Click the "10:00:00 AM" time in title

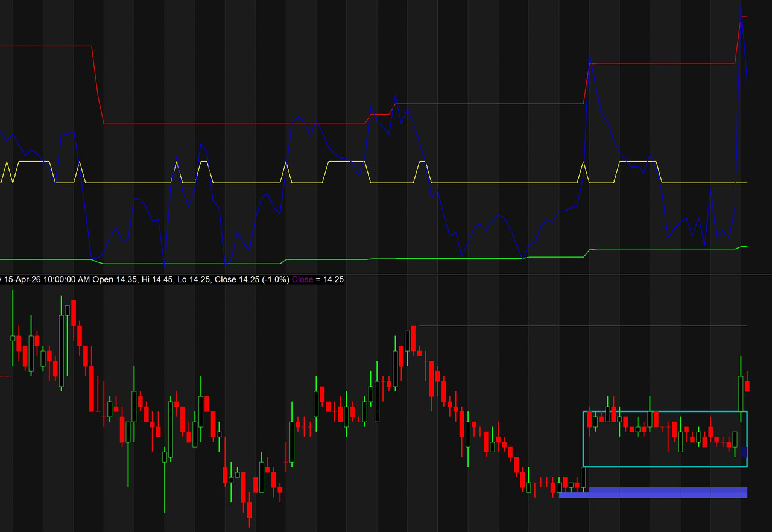[66, 280]
